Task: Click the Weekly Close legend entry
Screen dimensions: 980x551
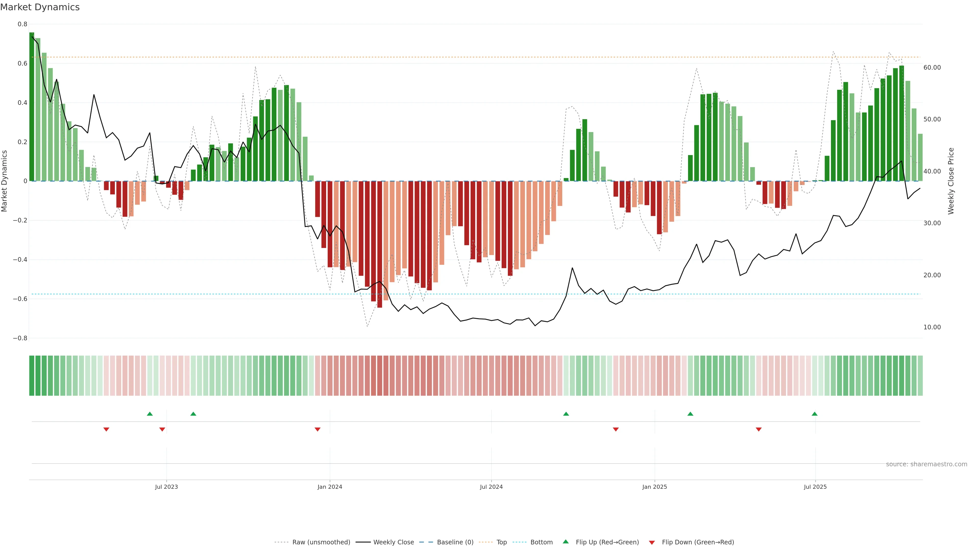Action: click(x=393, y=542)
